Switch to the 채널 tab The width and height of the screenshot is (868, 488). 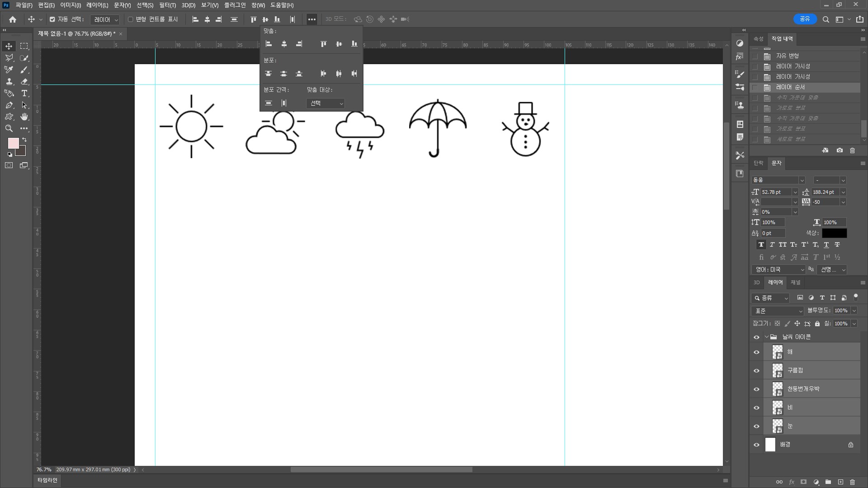tap(795, 282)
